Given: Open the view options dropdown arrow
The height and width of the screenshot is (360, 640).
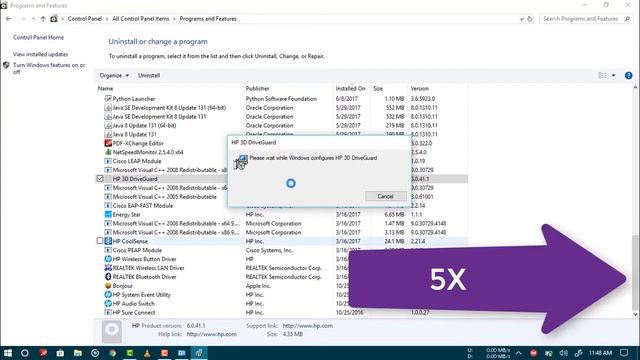Looking at the screenshot, I should click(x=613, y=76).
